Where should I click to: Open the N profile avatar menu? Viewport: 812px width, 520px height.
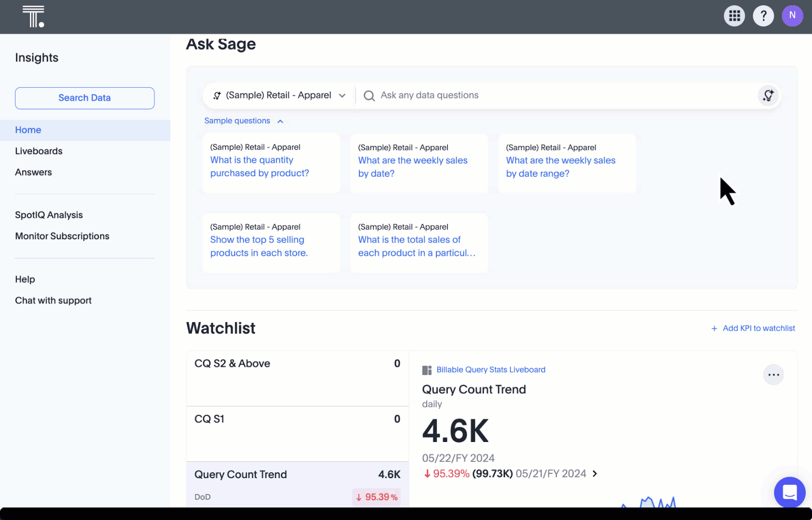point(792,15)
